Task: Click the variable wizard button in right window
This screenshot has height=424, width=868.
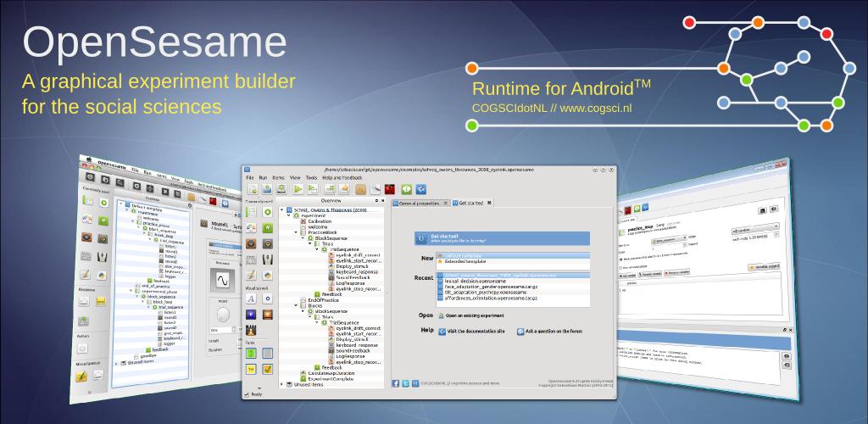Action: [x=764, y=267]
